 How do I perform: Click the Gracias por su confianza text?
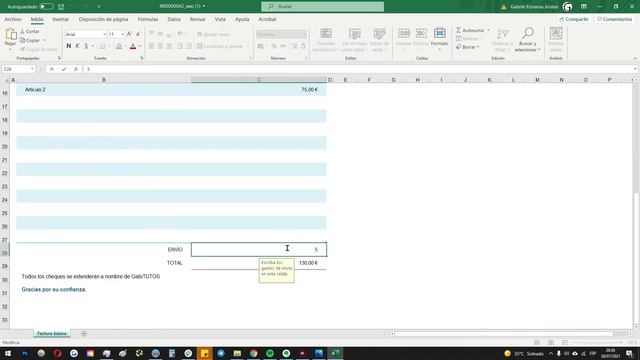click(53, 289)
